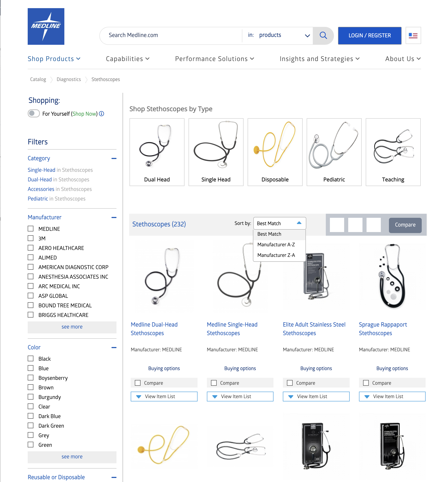Click the LOGIN / REGISTER button
Image resolution: width=448 pixels, height=482 pixels.
click(x=369, y=35)
